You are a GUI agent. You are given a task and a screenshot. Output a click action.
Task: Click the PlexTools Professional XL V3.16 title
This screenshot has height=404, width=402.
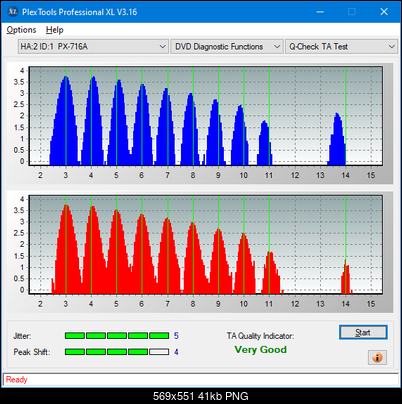click(x=80, y=12)
